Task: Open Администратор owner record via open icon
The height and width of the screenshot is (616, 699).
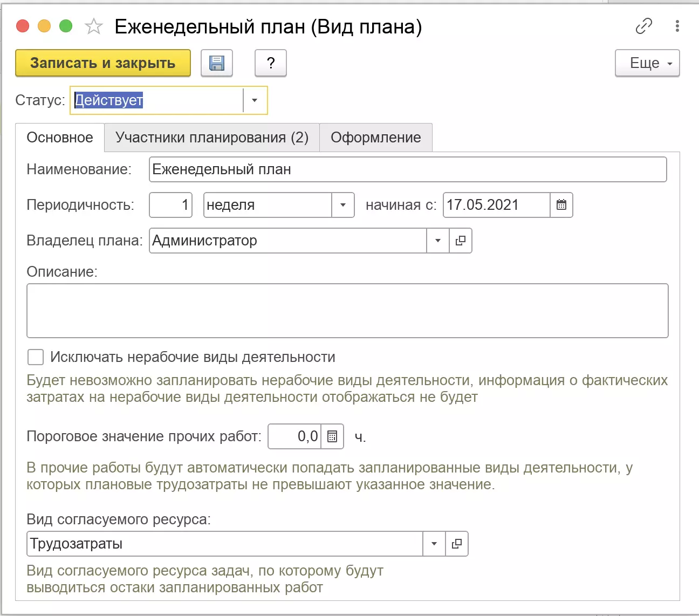Action: (460, 241)
